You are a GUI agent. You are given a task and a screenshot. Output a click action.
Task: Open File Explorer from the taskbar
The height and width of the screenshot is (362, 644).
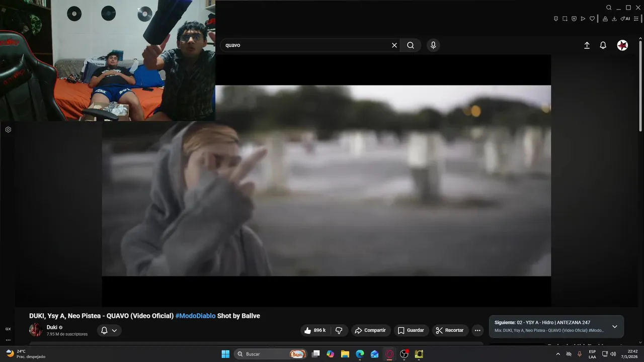[x=345, y=354]
